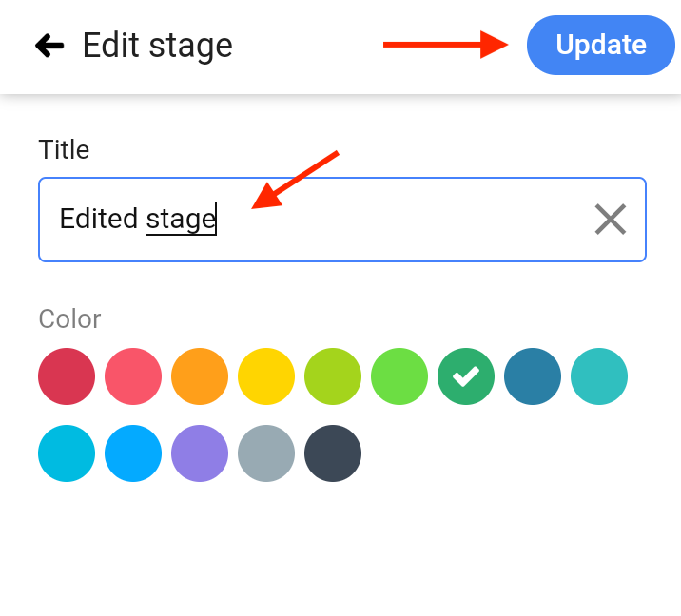
Task: Select the steel blue color swatch
Action: pyautogui.click(x=533, y=376)
